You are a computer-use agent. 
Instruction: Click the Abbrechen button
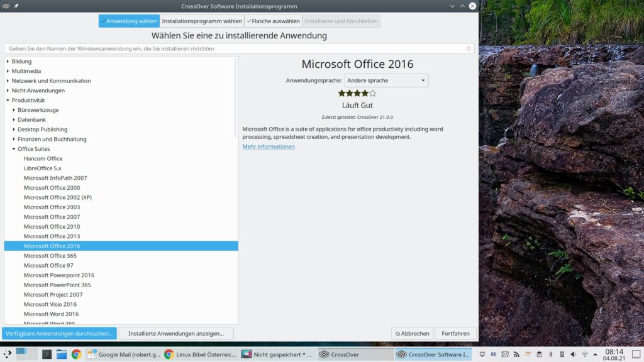(x=412, y=334)
